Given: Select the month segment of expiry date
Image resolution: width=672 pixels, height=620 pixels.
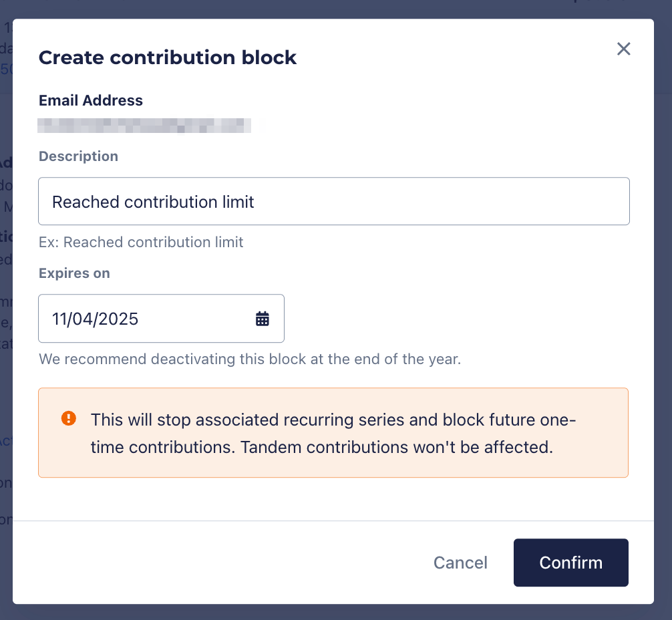Looking at the screenshot, I should [x=60, y=319].
